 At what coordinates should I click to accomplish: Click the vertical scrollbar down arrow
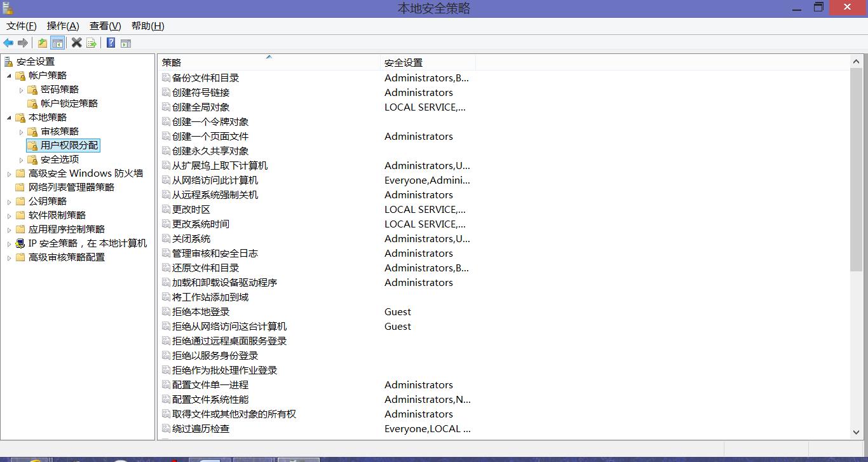point(856,432)
